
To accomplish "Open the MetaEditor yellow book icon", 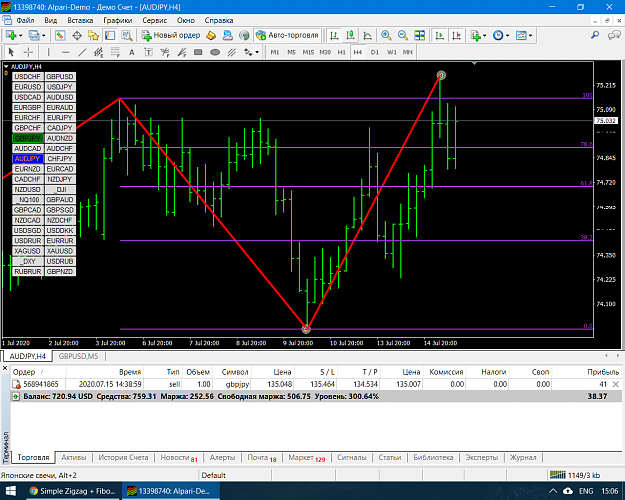I will 211,35.
